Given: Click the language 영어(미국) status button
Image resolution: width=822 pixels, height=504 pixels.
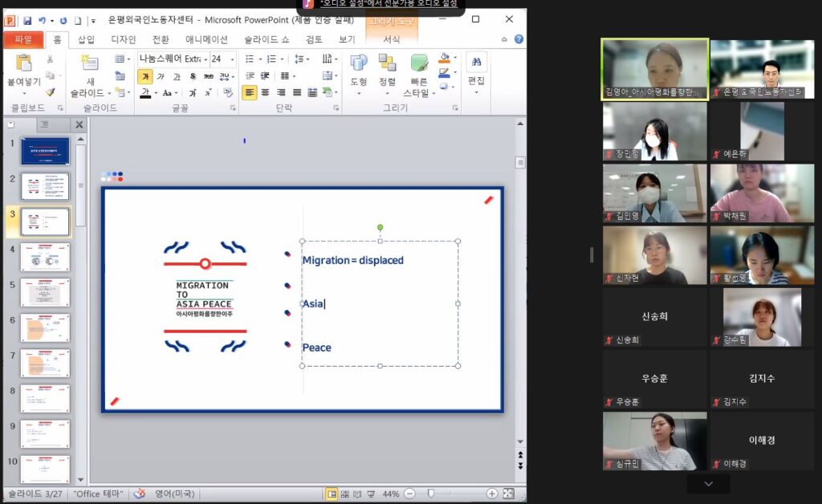Looking at the screenshot, I should (x=175, y=494).
